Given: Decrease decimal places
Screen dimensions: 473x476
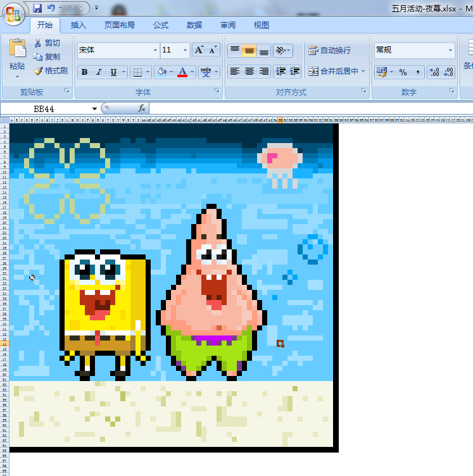Looking at the screenshot, I should (x=448, y=72).
